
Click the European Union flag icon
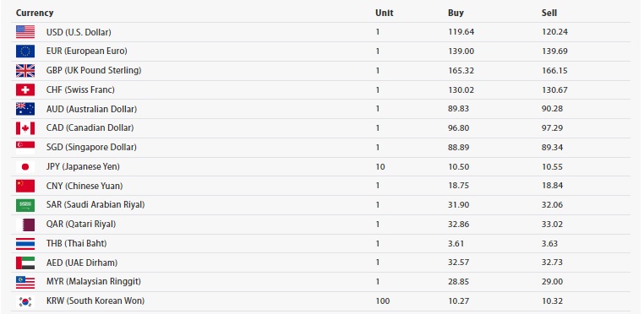click(x=25, y=51)
